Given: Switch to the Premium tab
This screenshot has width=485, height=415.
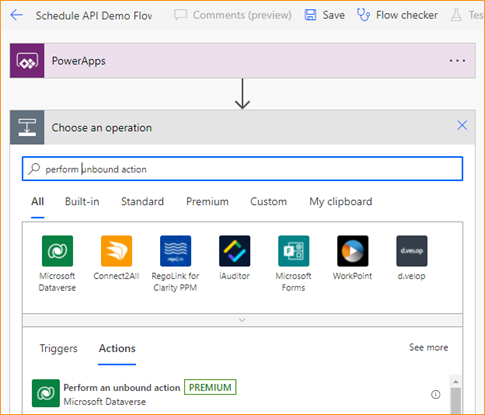Looking at the screenshot, I should (x=207, y=201).
